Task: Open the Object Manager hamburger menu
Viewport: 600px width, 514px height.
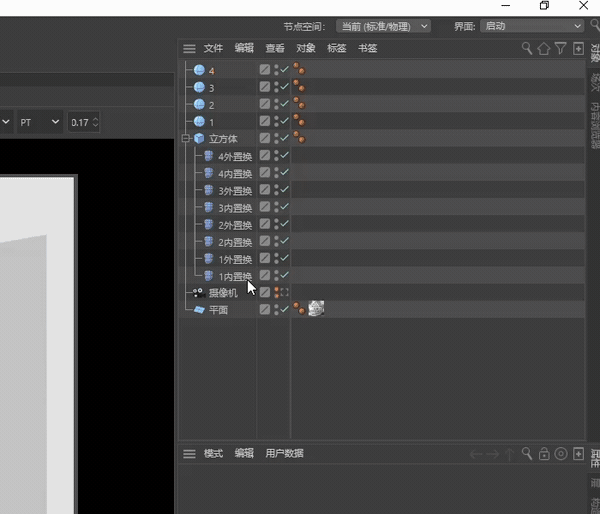Action: [x=189, y=49]
